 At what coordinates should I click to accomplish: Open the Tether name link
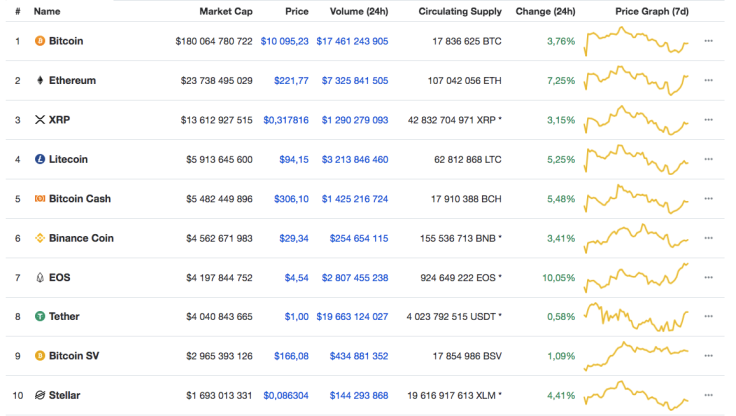click(64, 316)
